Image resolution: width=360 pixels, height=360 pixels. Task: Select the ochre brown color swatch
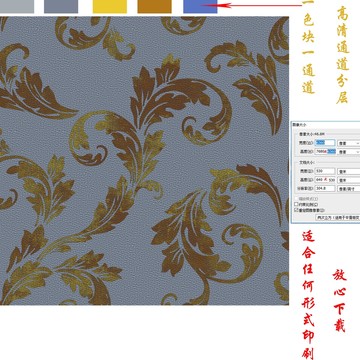155,6
